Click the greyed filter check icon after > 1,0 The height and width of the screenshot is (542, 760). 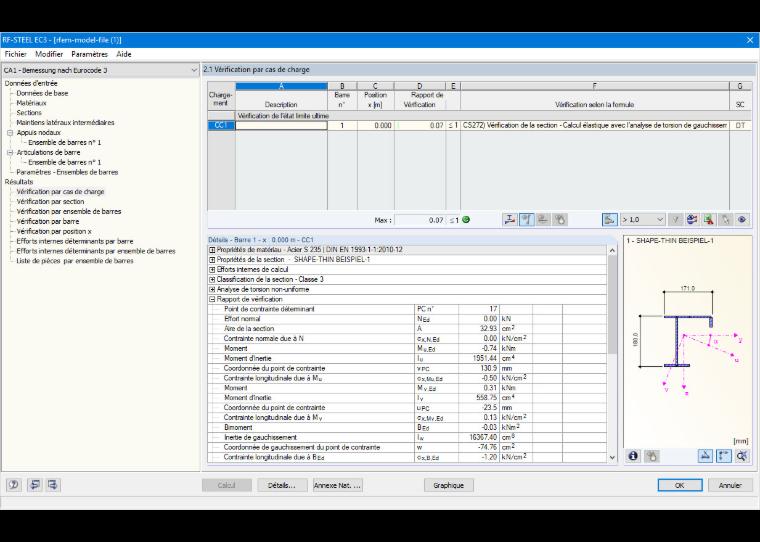click(675, 220)
